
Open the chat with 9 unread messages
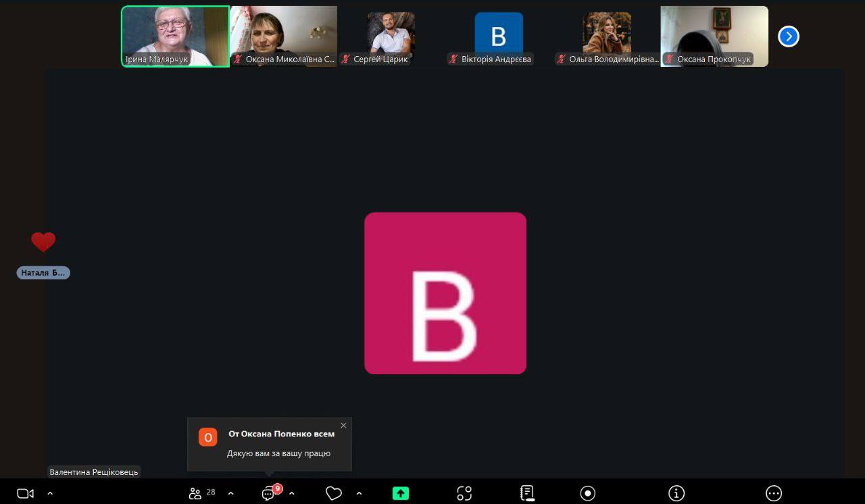269,493
